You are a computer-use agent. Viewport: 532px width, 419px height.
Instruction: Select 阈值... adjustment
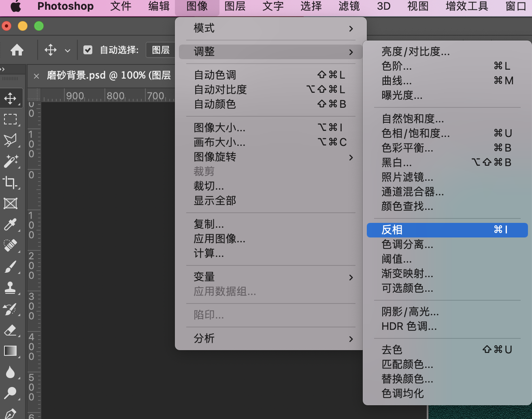pos(447,259)
